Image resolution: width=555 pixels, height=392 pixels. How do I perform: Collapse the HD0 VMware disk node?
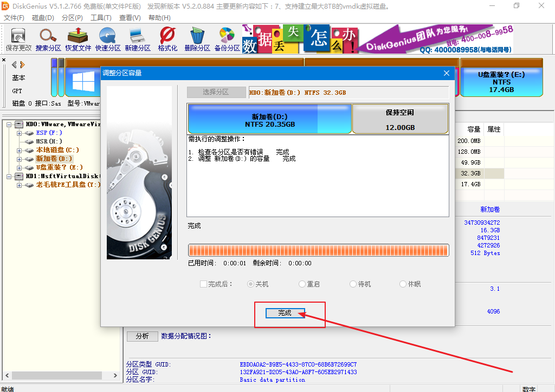click(x=9, y=125)
